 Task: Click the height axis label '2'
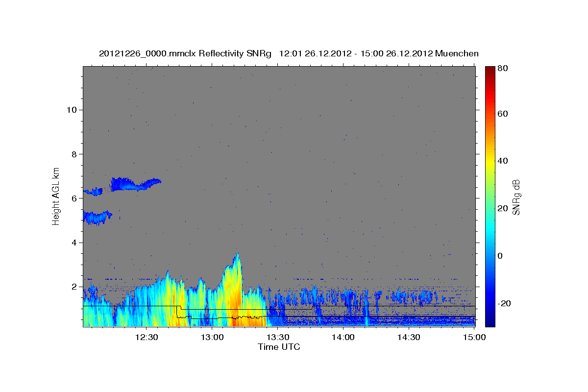click(74, 287)
